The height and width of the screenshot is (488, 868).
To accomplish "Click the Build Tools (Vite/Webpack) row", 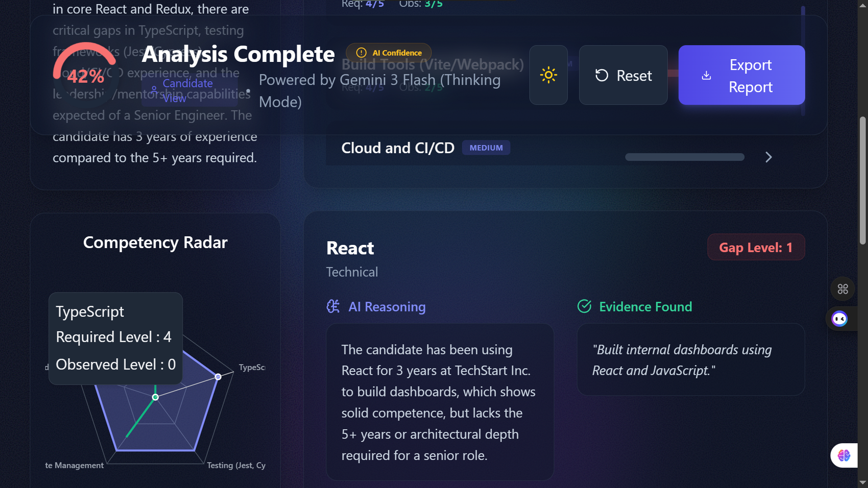I will click(x=432, y=65).
